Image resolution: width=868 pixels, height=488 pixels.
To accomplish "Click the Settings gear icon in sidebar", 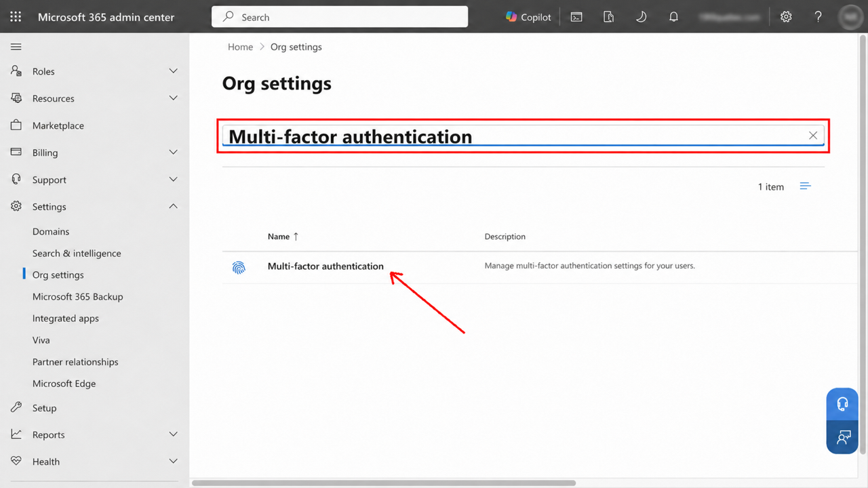I will pyautogui.click(x=16, y=207).
